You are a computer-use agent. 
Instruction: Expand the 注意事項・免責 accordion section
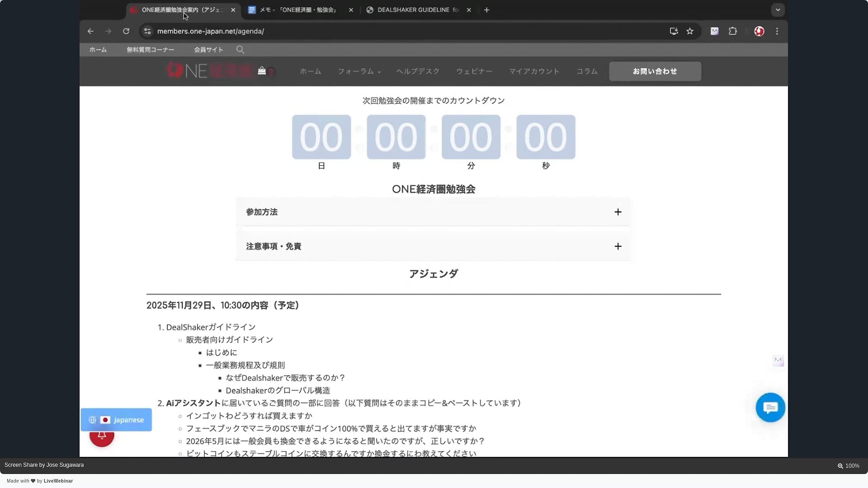618,246
